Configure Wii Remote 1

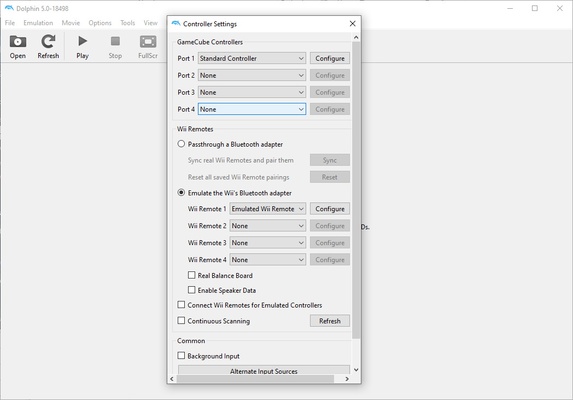330,209
